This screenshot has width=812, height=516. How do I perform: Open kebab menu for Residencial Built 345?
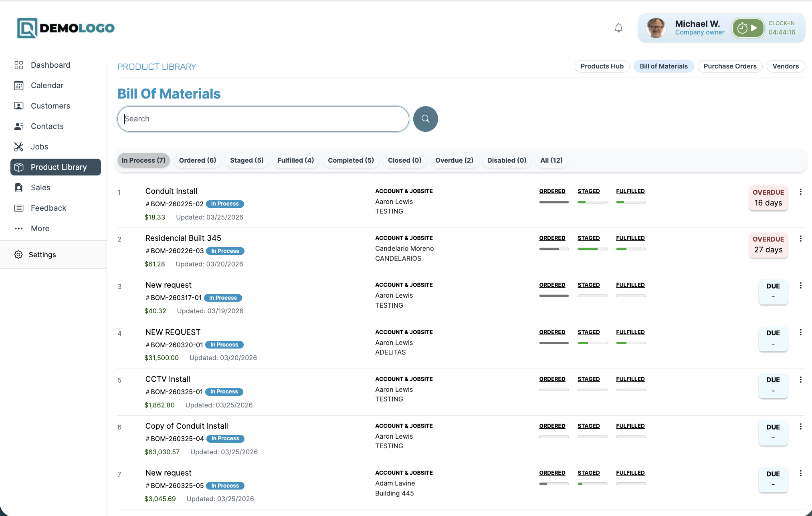point(800,239)
